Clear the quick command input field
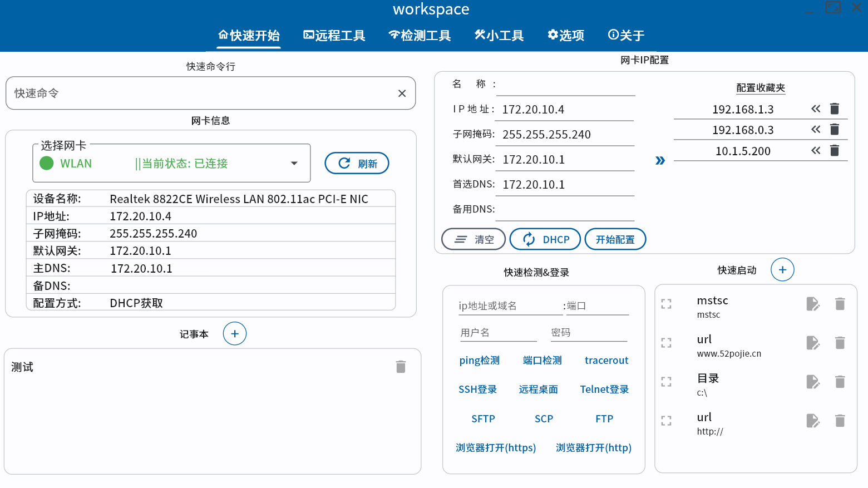Viewport: 868px width, 488px height. pyautogui.click(x=402, y=93)
